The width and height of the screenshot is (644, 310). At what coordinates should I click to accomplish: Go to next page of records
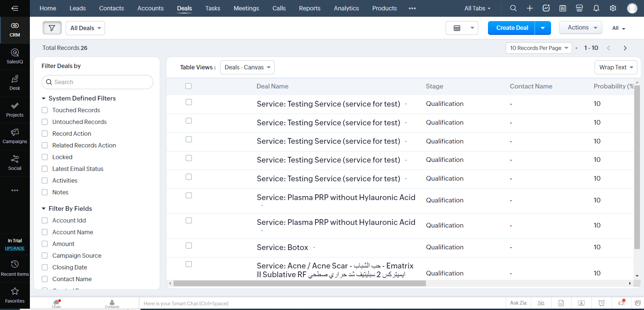(x=625, y=48)
